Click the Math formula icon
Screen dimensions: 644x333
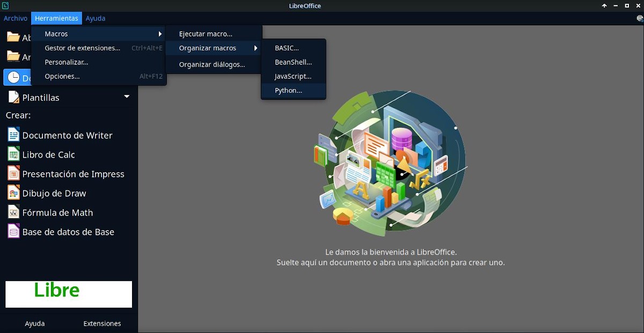pos(13,212)
